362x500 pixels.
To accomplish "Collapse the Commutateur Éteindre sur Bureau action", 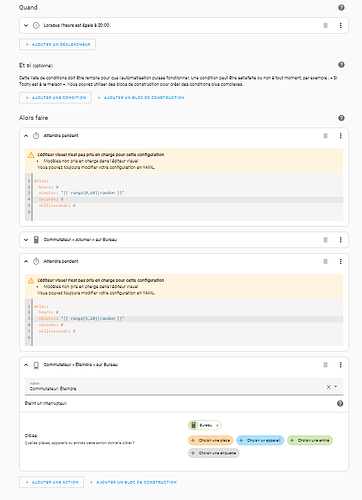I will tap(26, 365).
